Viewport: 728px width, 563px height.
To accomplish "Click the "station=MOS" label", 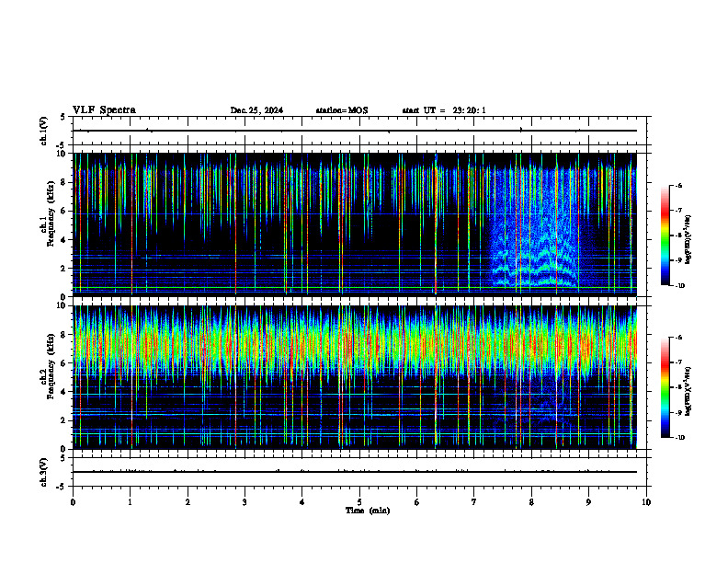I will [x=342, y=110].
